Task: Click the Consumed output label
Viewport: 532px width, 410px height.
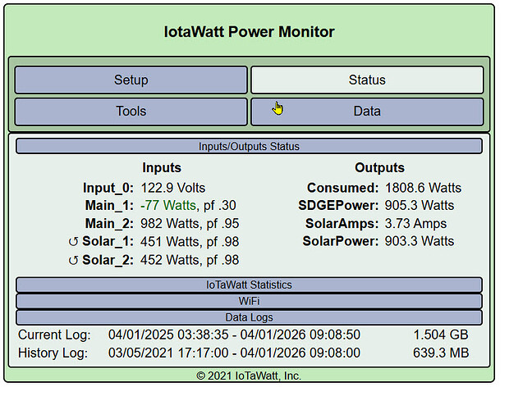Action: pyautogui.click(x=342, y=188)
